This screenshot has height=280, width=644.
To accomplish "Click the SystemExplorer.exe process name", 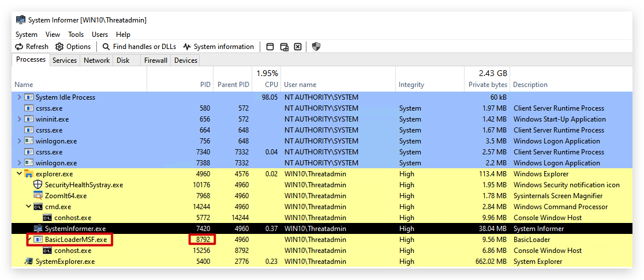I will click(65, 261).
